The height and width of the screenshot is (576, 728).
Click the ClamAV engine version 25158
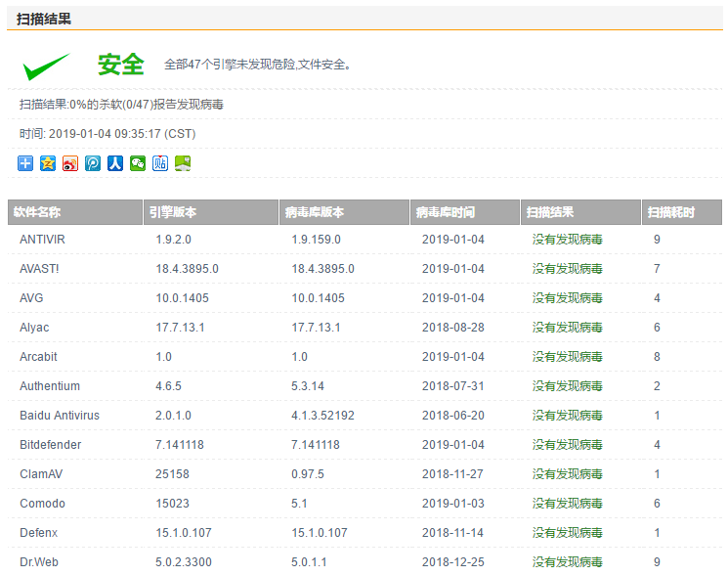click(172, 473)
